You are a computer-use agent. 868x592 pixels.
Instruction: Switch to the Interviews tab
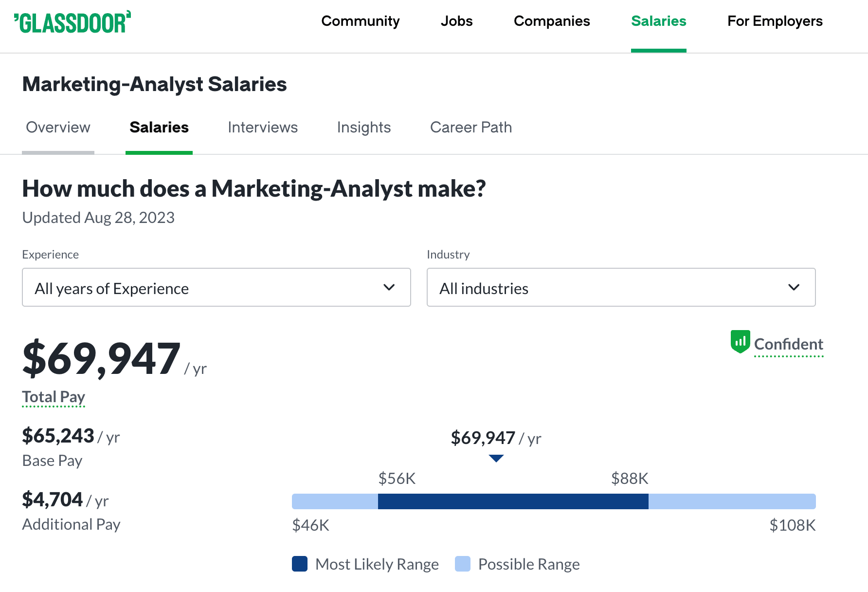click(x=263, y=127)
